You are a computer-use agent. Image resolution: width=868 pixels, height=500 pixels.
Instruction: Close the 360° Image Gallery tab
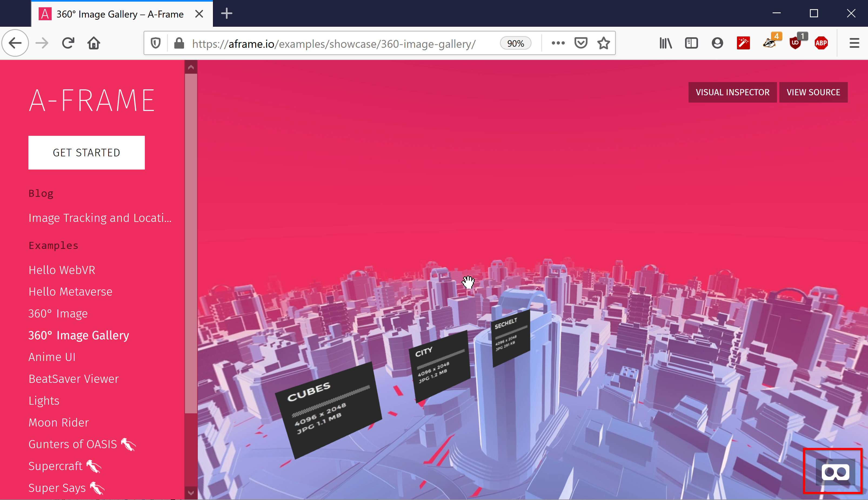[199, 14]
